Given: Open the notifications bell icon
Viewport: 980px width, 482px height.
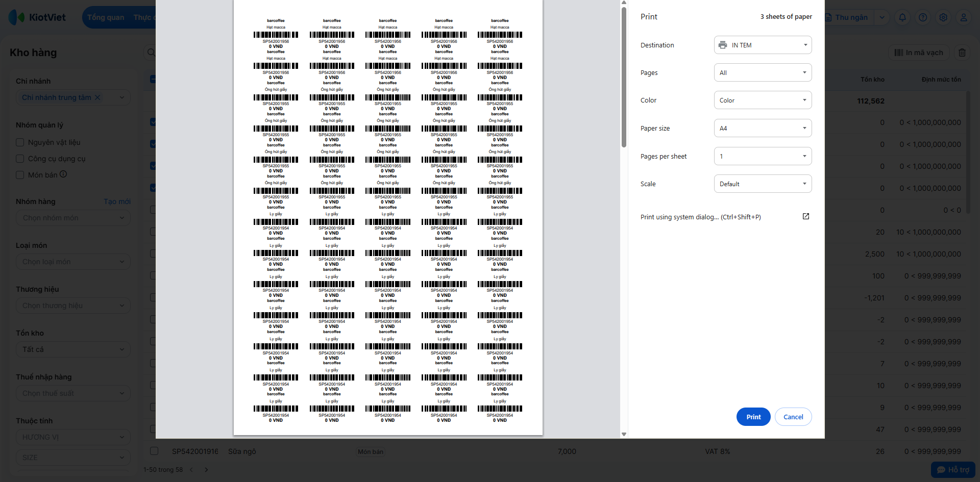Looking at the screenshot, I should pos(902,17).
